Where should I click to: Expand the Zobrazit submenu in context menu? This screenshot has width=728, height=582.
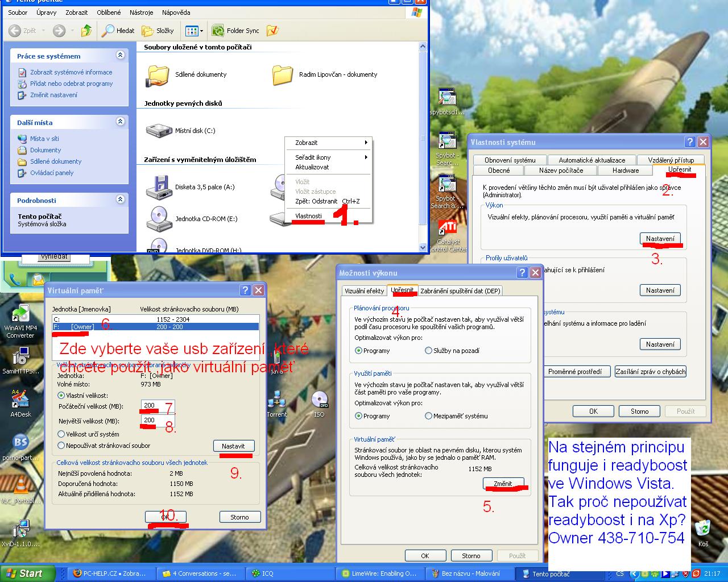[x=328, y=143]
